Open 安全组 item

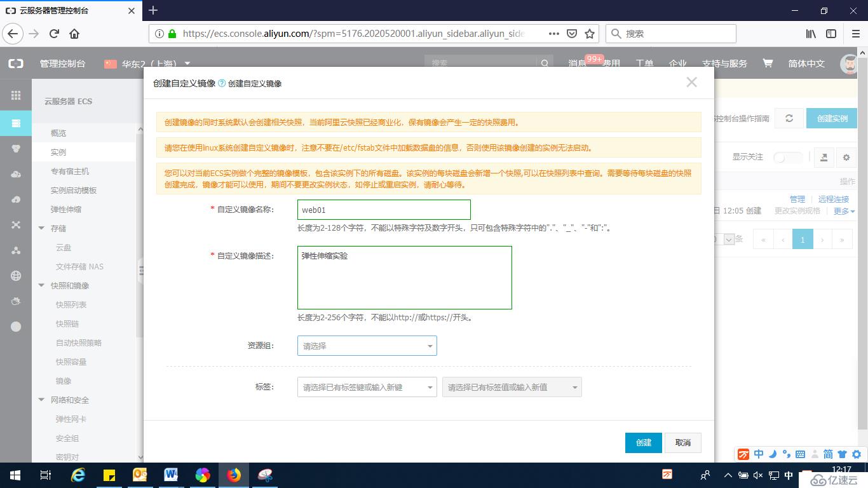(67, 438)
